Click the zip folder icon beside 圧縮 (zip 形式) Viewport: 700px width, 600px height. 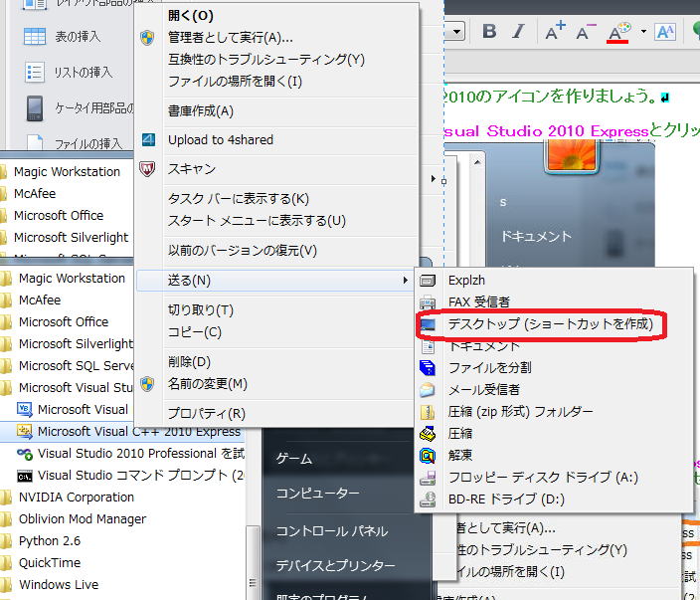click(428, 412)
